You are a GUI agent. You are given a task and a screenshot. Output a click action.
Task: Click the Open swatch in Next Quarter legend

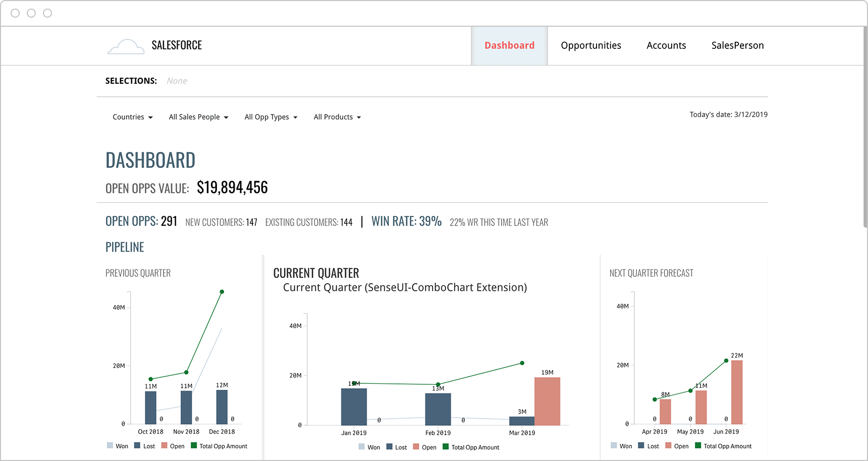pyautogui.click(x=669, y=445)
